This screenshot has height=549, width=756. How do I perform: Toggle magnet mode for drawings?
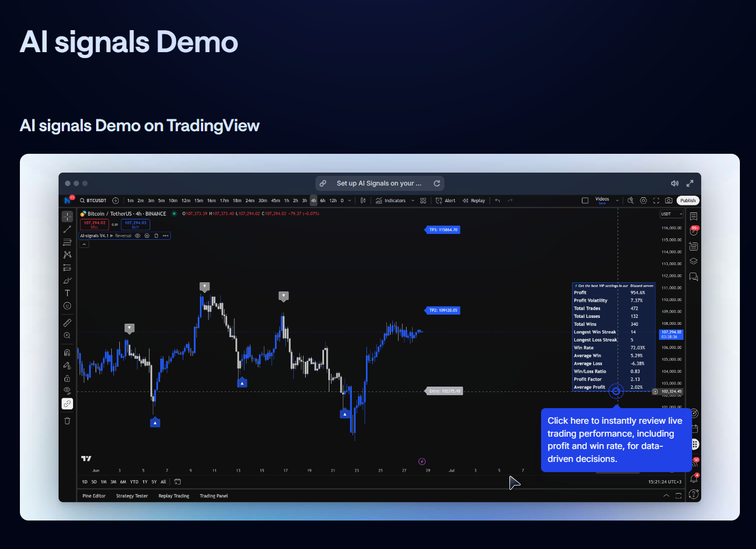(67, 352)
